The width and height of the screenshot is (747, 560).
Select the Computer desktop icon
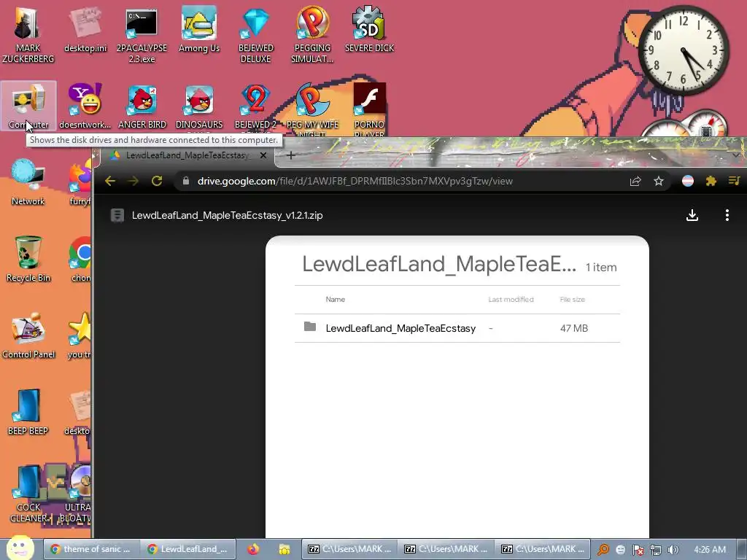tap(28, 106)
